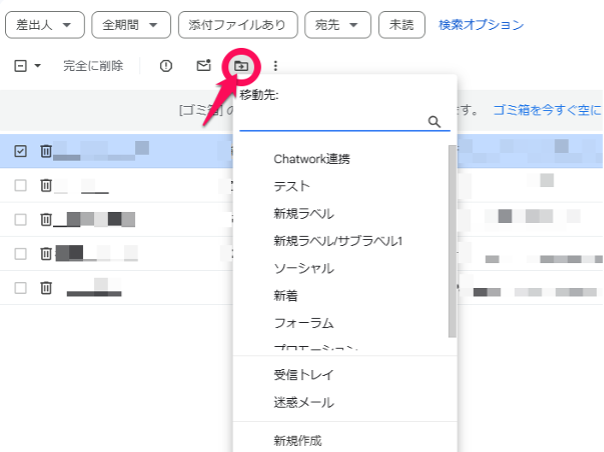Click trash icon in the fourth mail row
This screenshot has width=604, height=452.
point(46,254)
